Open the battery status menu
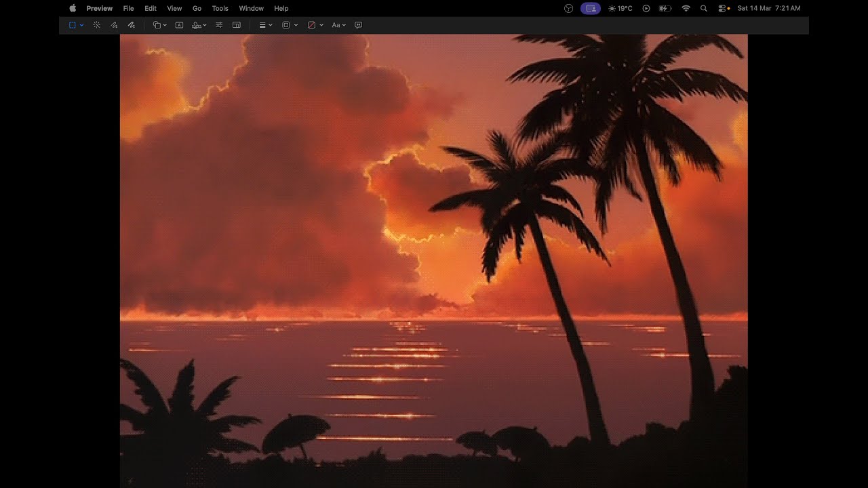This screenshot has height=488, width=868. coord(665,8)
